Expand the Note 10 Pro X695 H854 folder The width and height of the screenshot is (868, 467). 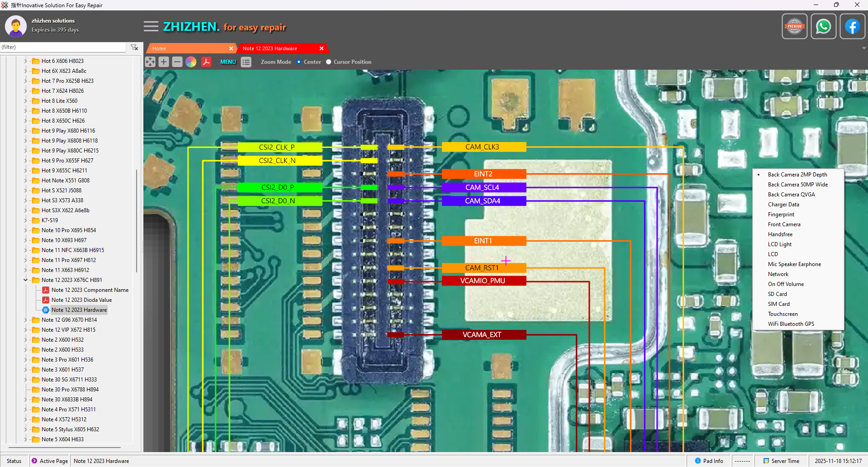click(25, 230)
